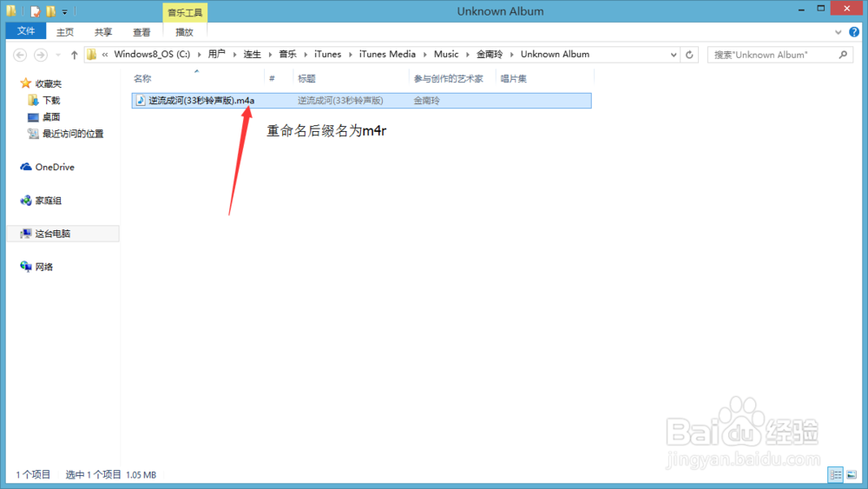
Task: Click the 家庭组 homegroup icon
Action: pyautogui.click(x=25, y=201)
